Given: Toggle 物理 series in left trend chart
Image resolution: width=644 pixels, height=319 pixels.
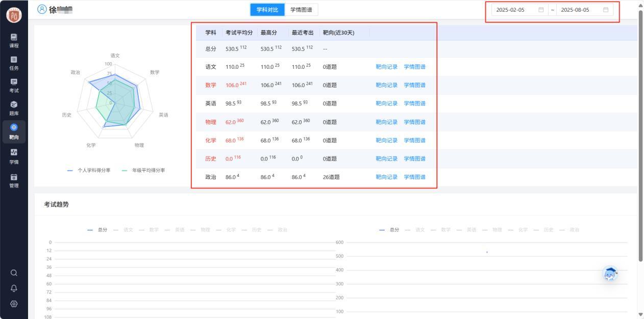Looking at the screenshot, I should [201, 230].
